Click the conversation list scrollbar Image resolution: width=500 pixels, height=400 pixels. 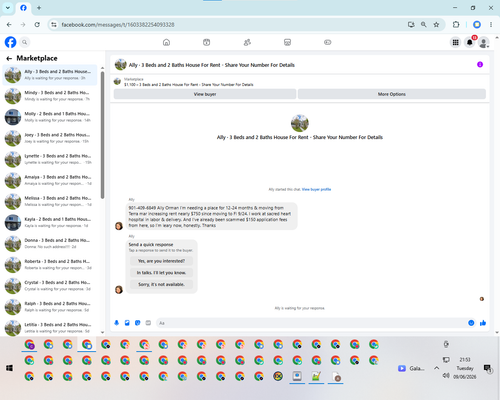click(x=102, y=135)
